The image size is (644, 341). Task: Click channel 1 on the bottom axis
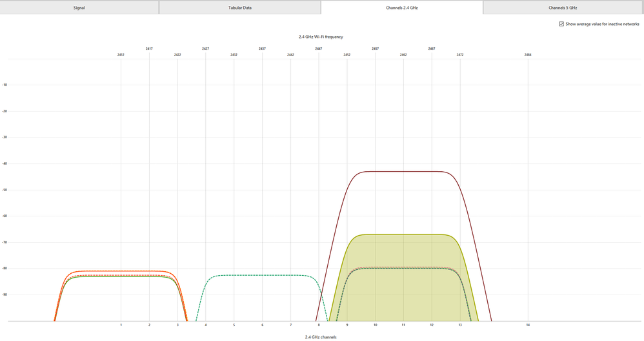click(121, 325)
